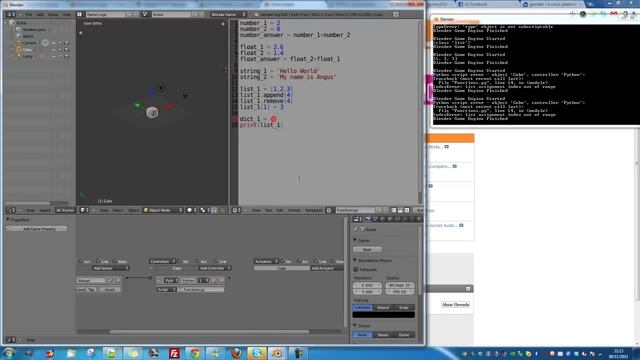Open the Game menu in top header

[x=53, y=14]
